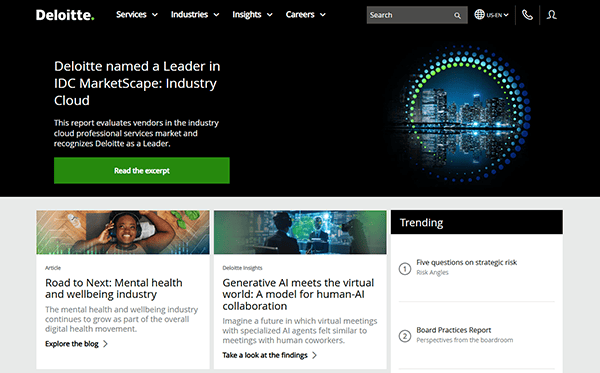Open the phone contact icon

[x=527, y=15]
